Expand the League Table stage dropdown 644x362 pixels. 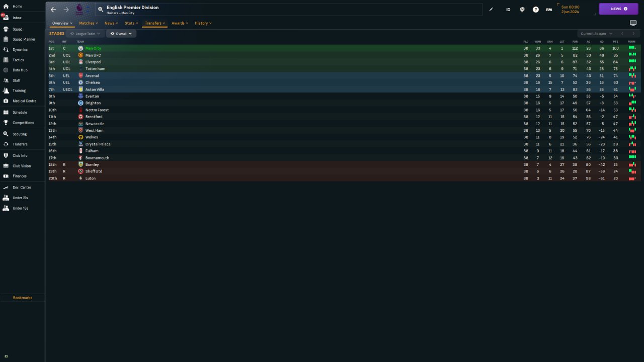(x=85, y=34)
